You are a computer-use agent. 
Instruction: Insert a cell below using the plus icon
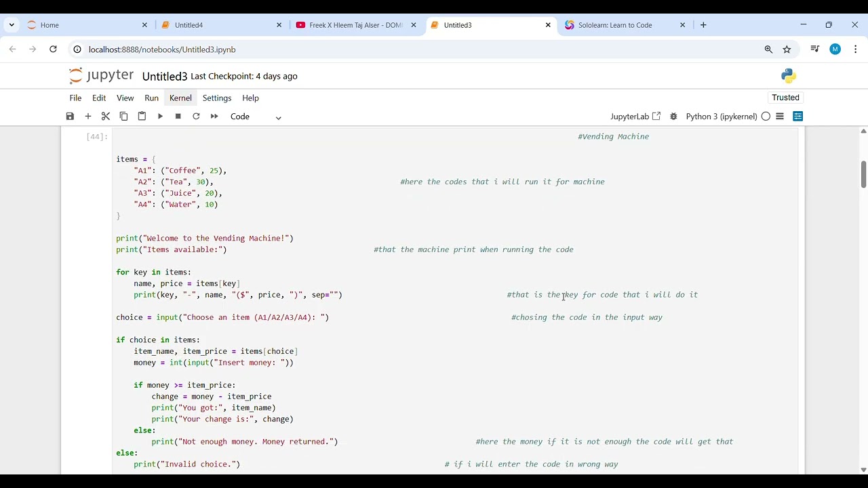pyautogui.click(x=88, y=117)
